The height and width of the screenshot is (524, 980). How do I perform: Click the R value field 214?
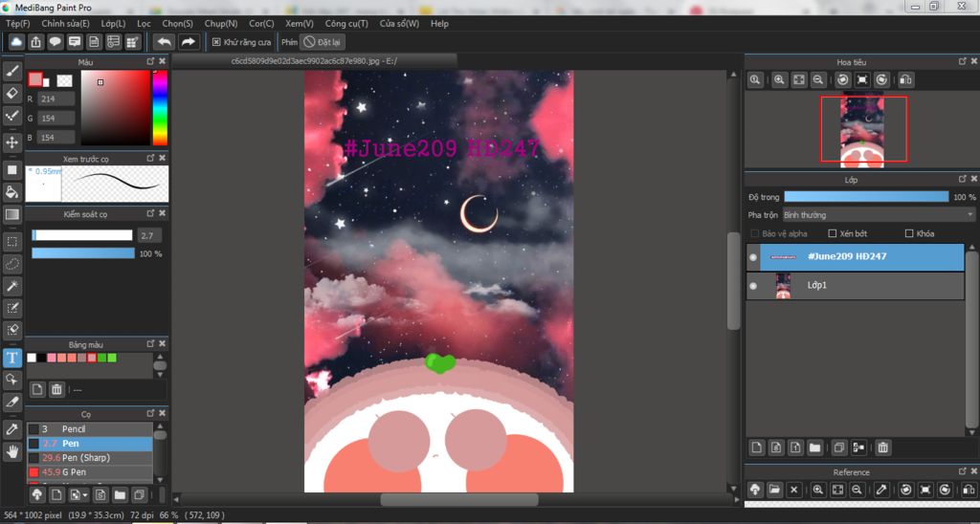[x=56, y=98]
